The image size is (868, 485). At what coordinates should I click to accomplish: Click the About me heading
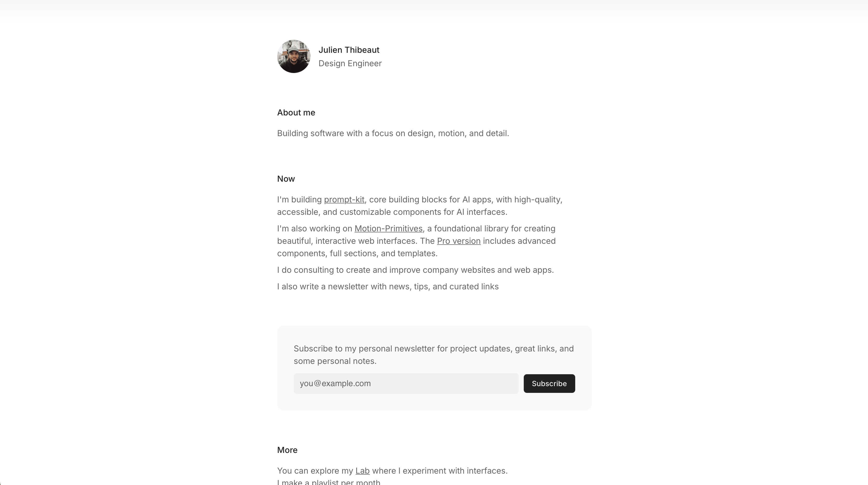coord(296,113)
